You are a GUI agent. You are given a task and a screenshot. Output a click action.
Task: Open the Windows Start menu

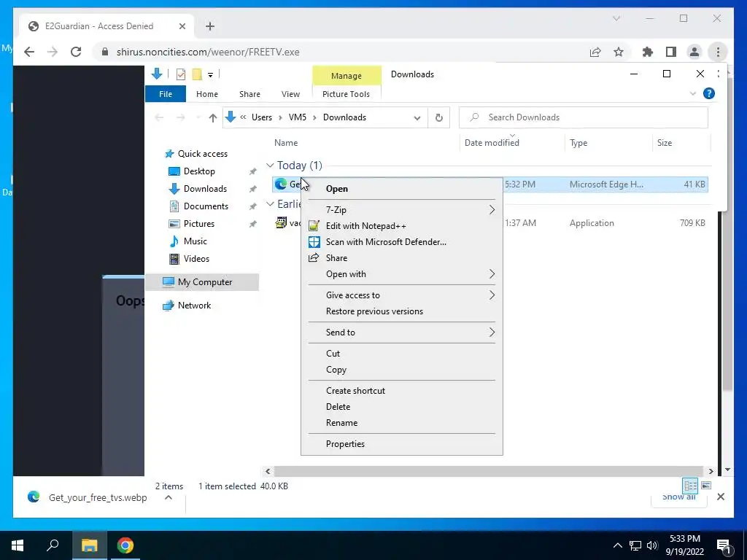(x=18, y=545)
